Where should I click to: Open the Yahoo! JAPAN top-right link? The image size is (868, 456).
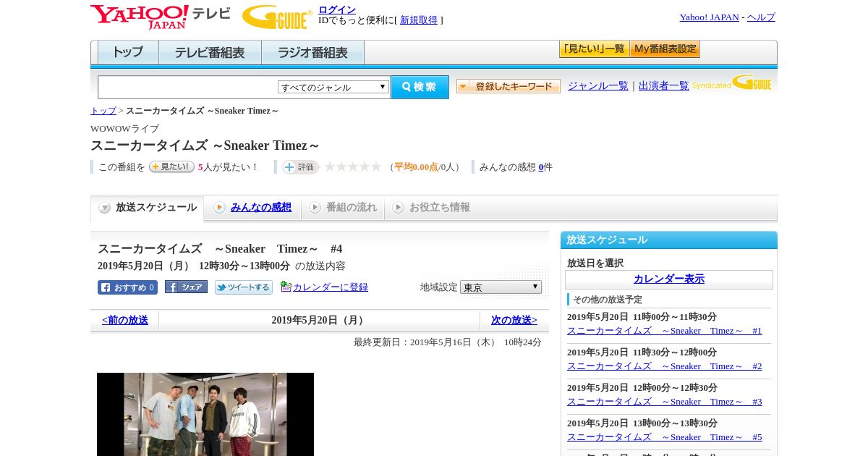pyautogui.click(x=710, y=17)
